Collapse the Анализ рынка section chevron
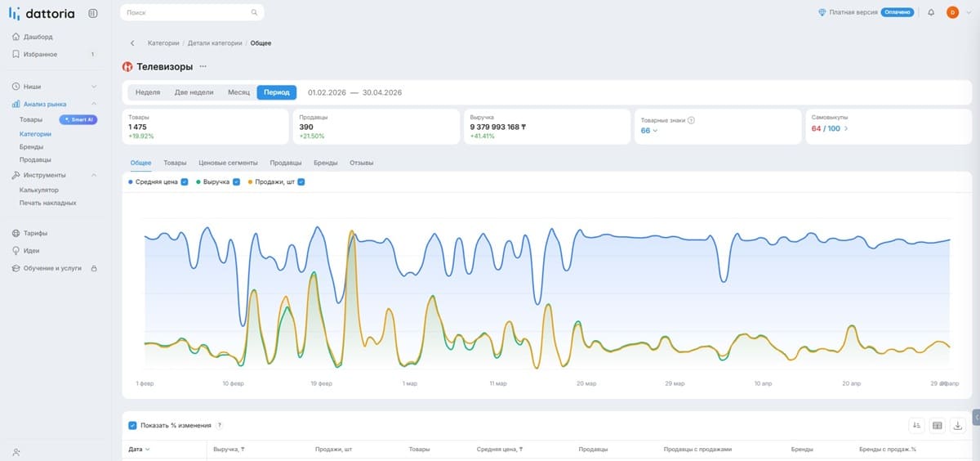 (94, 104)
